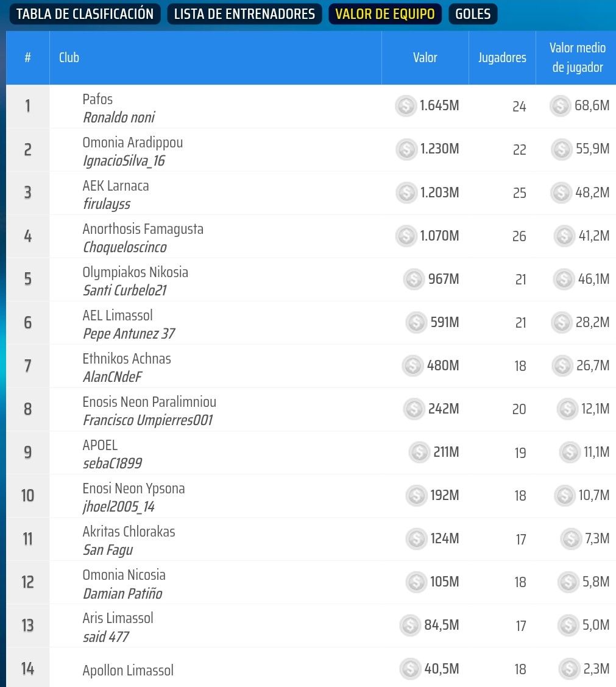View manager profile IgnacioSilva_16

(124, 161)
